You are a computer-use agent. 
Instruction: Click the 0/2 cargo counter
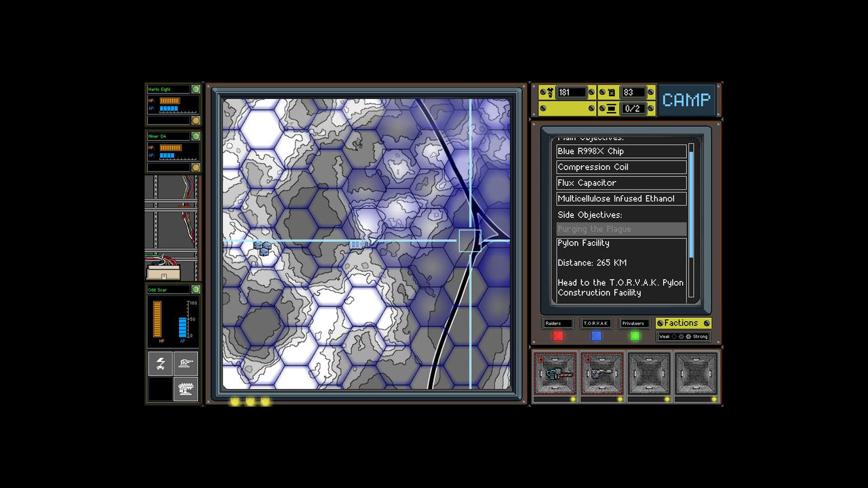632,108
